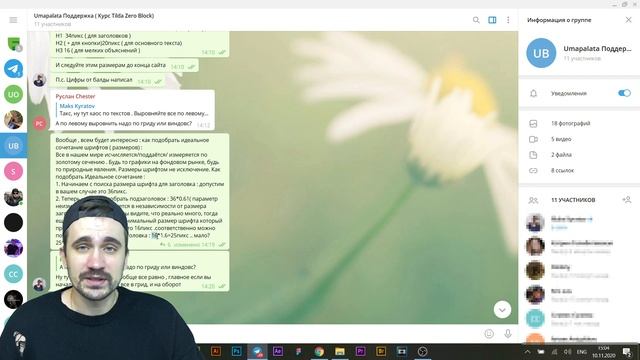Toggle the info side panel icon
This screenshot has height=360, width=640.
tap(492, 20)
